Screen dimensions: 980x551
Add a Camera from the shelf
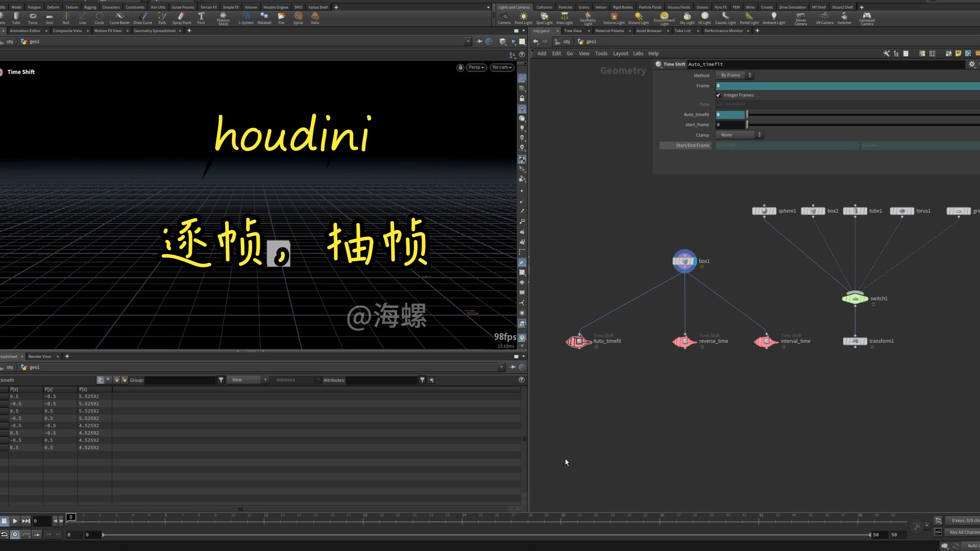[x=504, y=18]
